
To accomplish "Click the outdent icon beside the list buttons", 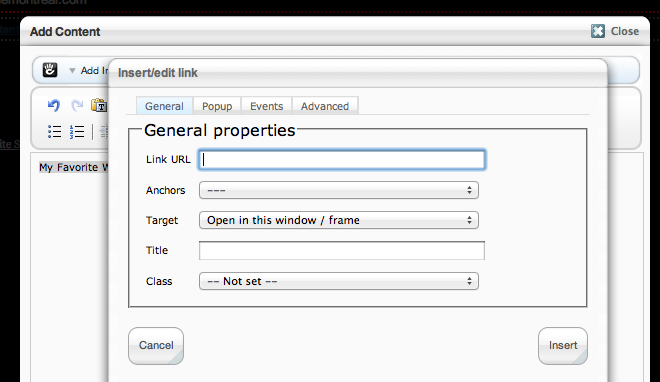I will click(104, 132).
